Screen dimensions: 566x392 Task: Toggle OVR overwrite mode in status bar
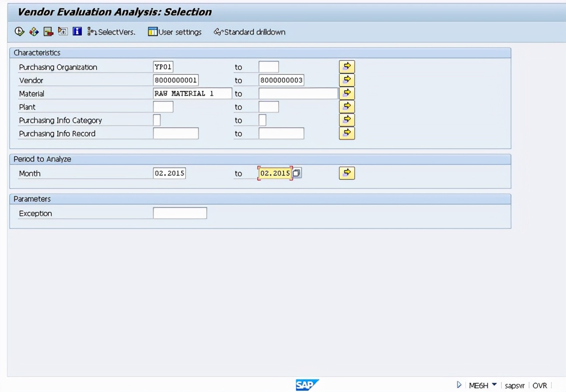[540, 385]
